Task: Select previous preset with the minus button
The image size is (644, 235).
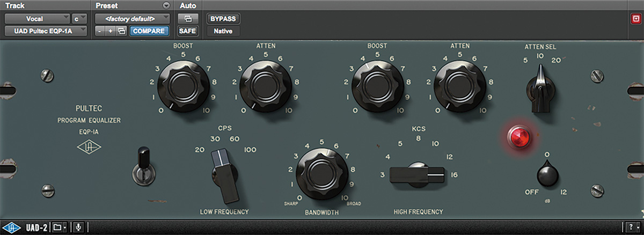Action: (100, 31)
